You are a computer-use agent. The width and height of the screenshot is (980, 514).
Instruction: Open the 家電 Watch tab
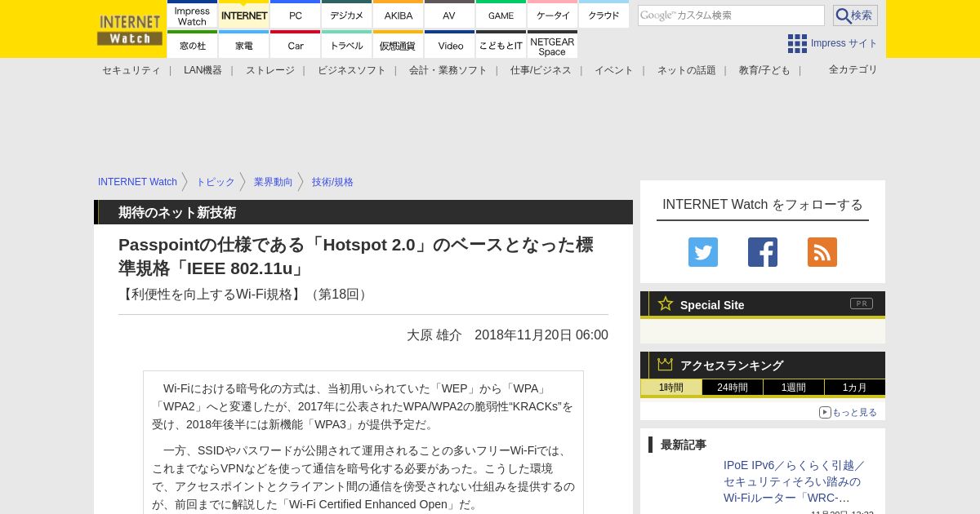[244, 45]
